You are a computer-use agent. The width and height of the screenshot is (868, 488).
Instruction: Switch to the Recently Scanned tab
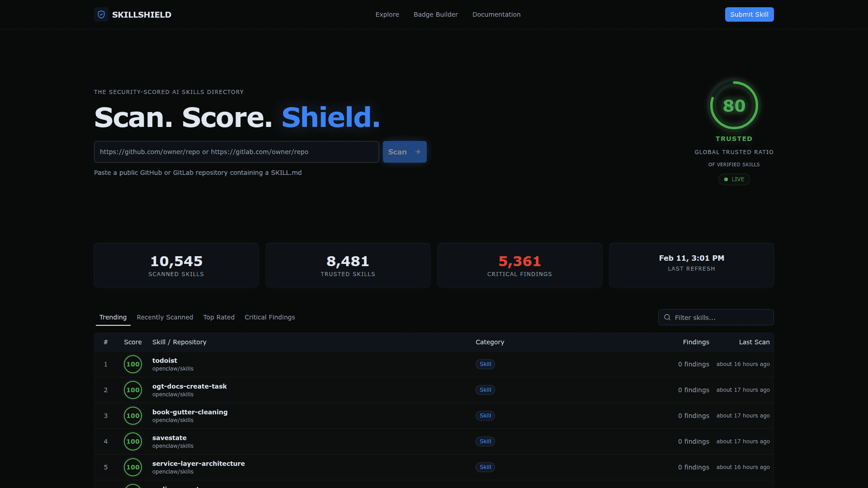pos(165,317)
